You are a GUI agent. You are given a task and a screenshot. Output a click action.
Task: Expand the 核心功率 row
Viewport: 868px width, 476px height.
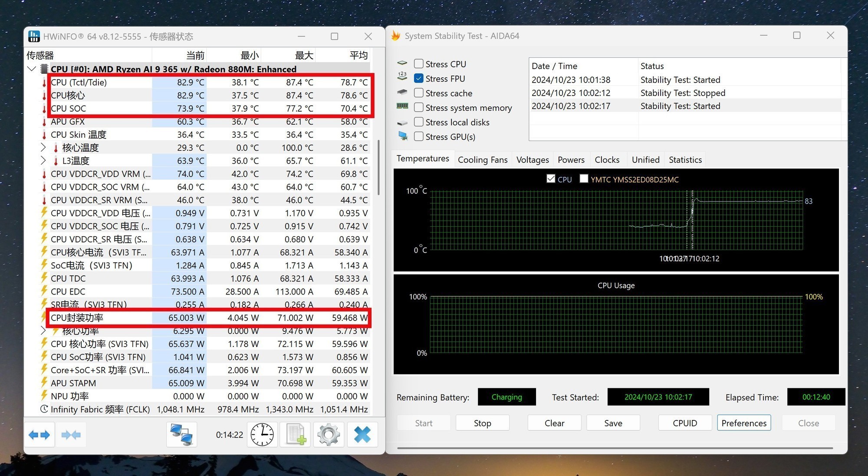(x=43, y=331)
